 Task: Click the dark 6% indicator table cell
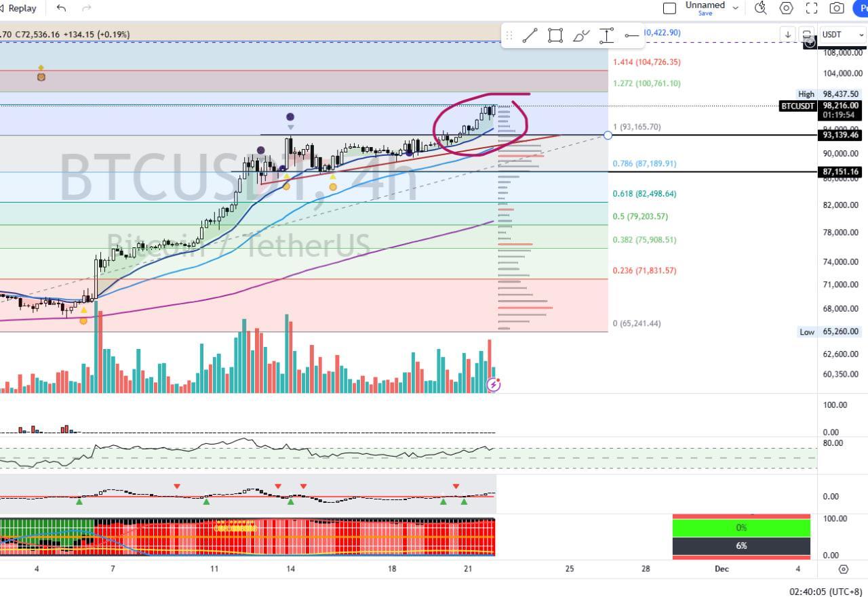tap(741, 545)
